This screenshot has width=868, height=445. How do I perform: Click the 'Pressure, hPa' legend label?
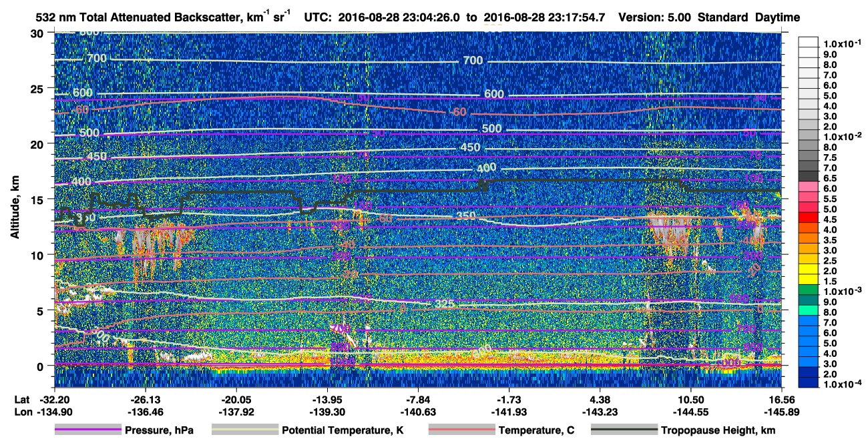(x=160, y=431)
